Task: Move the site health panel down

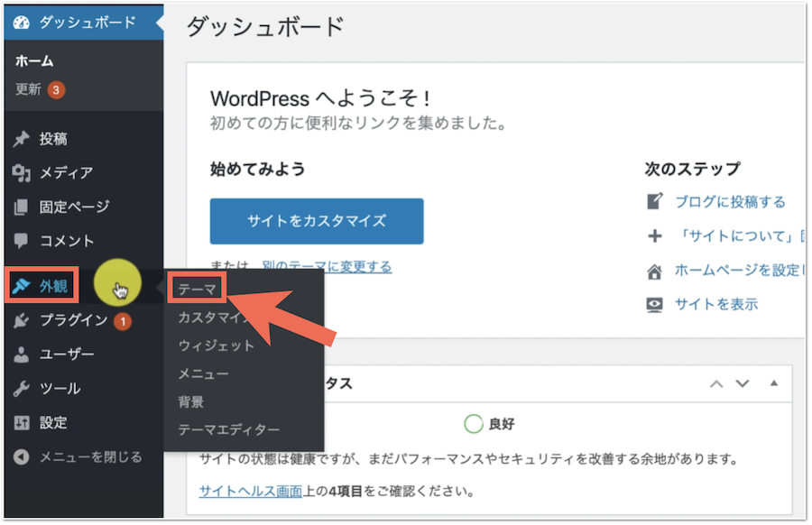Action: 743,383
